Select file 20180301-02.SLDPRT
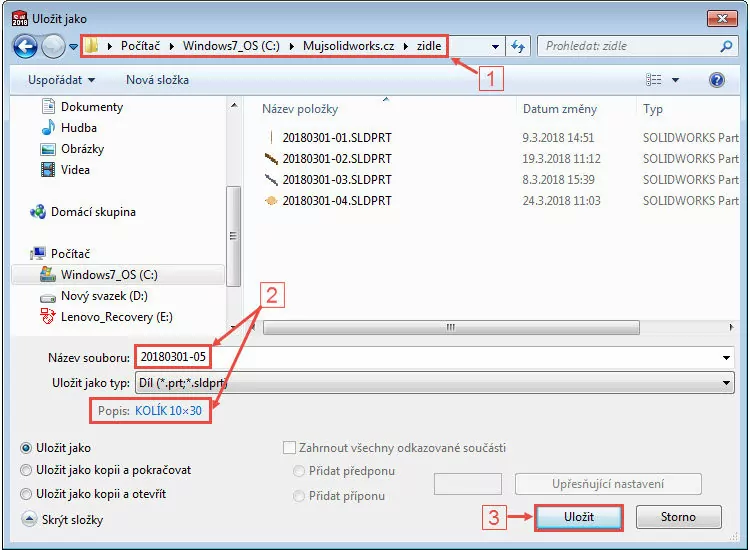The width and height of the screenshot is (750, 550). [x=337, y=159]
